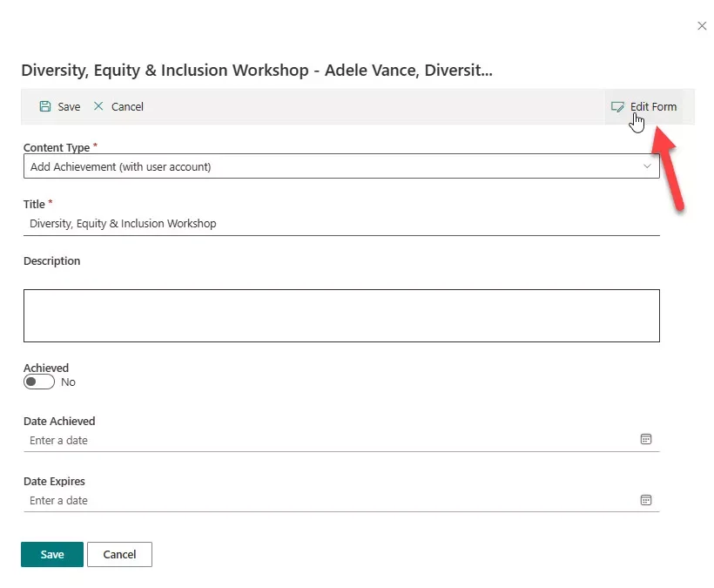Click the 'No' label beside the Achieved switch
This screenshot has width=714, height=588.
68,382
